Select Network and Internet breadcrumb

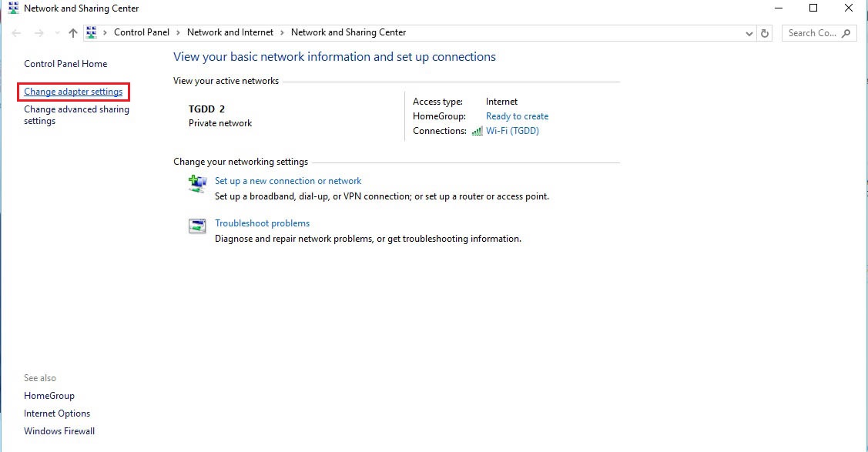click(230, 32)
